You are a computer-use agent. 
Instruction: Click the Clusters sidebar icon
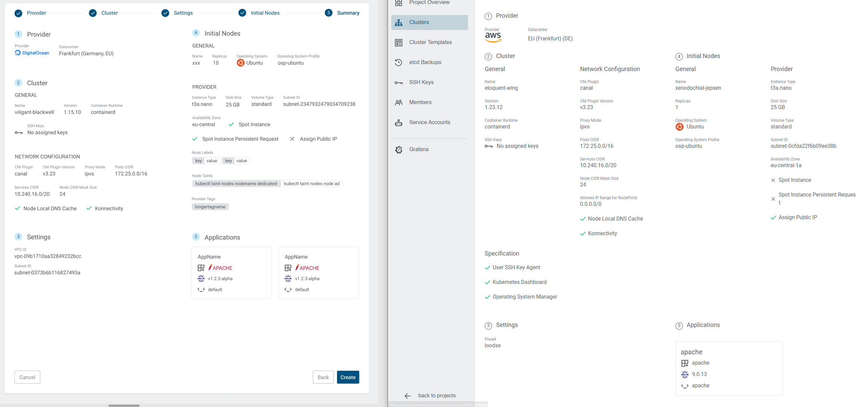(399, 22)
